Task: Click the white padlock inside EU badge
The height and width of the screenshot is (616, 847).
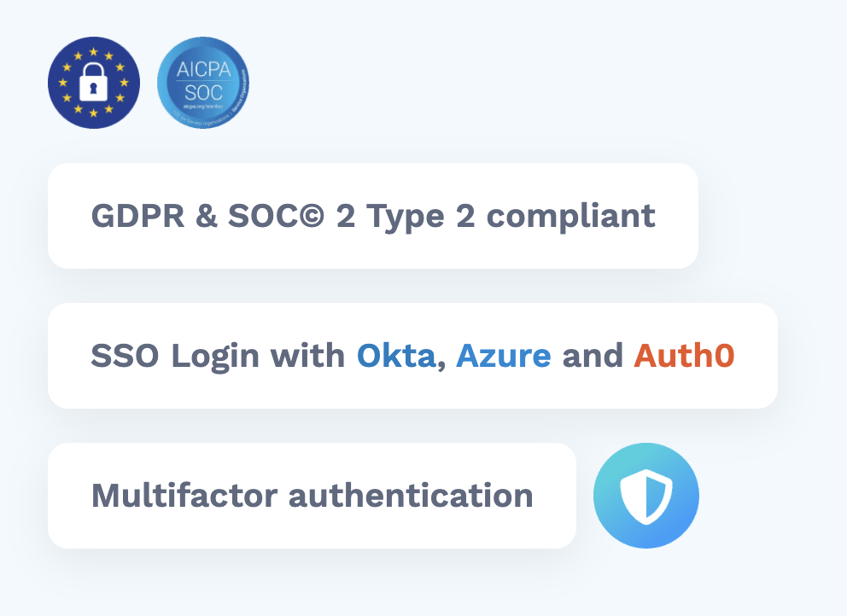Action: pyautogui.click(x=93, y=82)
